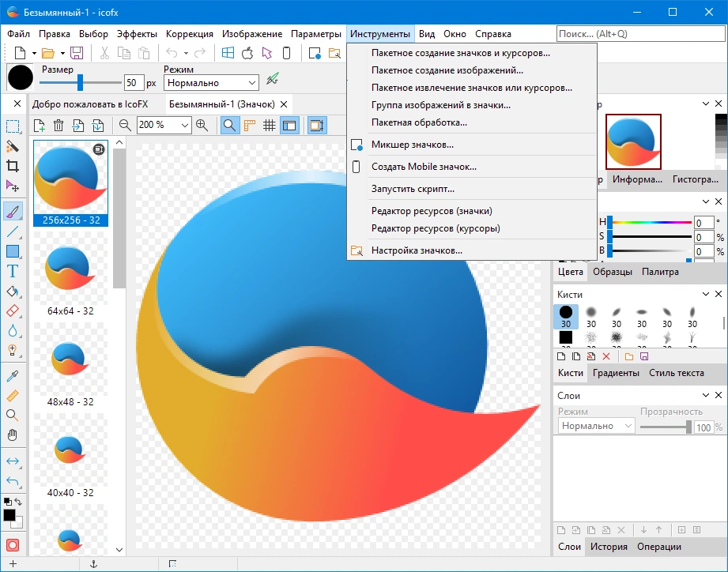
Task: Open the Добро пожаловать в IcoFX tab
Action: [x=90, y=104]
